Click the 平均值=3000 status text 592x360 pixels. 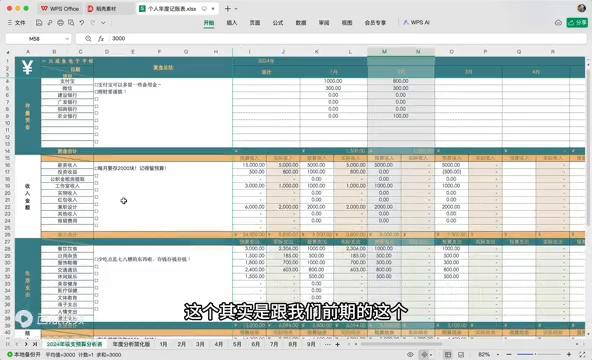(60, 355)
